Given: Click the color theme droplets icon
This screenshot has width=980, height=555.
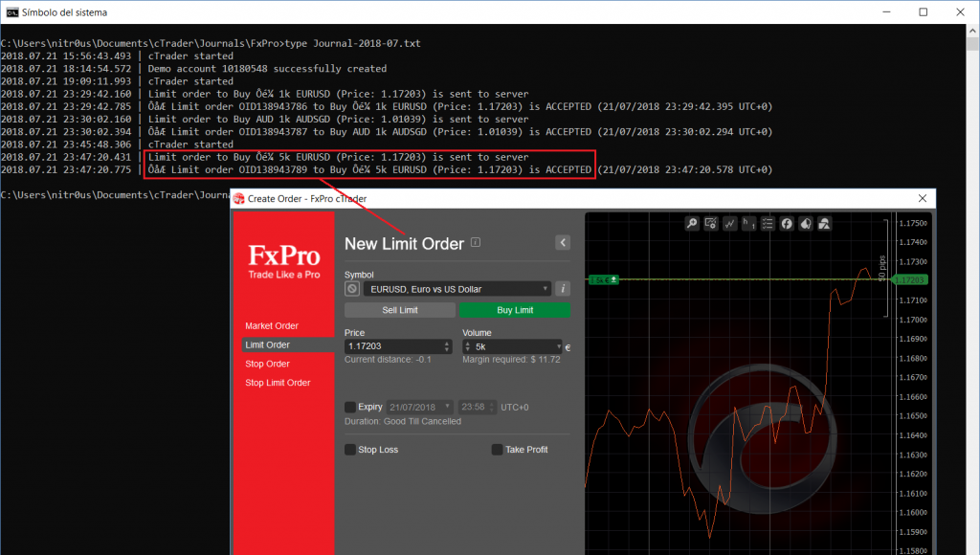Looking at the screenshot, I should 806,223.
